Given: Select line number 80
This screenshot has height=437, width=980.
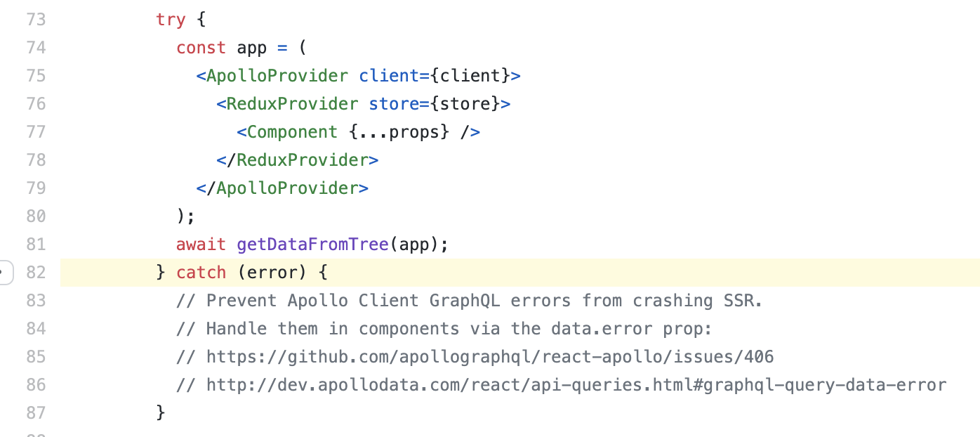Looking at the screenshot, I should [36, 216].
